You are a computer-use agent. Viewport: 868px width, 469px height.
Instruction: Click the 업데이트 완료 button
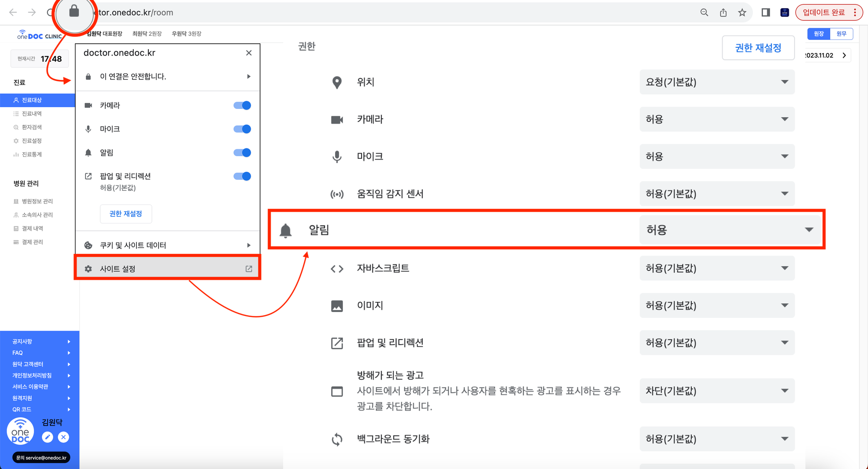[x=823, y=13]
